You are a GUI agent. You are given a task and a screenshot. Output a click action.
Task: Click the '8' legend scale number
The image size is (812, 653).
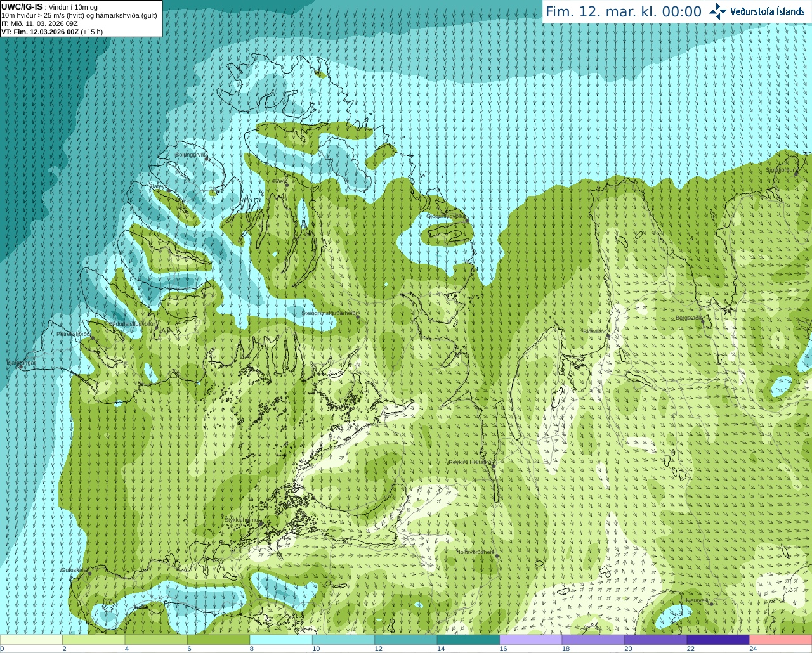252,649
